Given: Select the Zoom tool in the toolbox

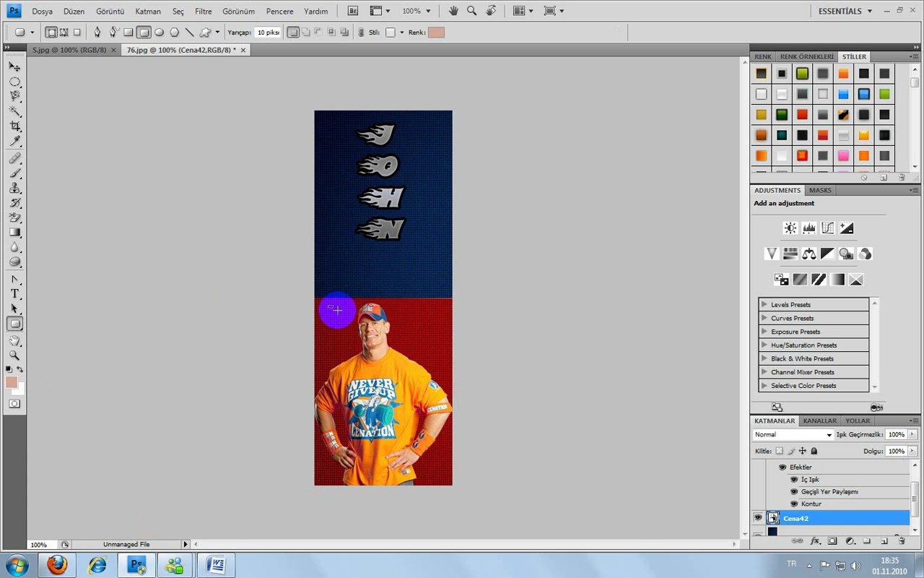Looking at the screenshot, I should pos(14,355).
